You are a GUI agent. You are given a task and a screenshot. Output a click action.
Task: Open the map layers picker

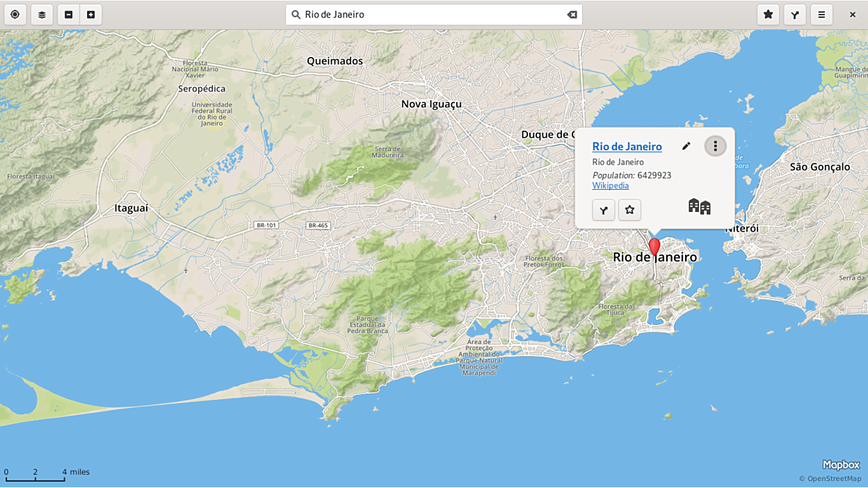42,15
